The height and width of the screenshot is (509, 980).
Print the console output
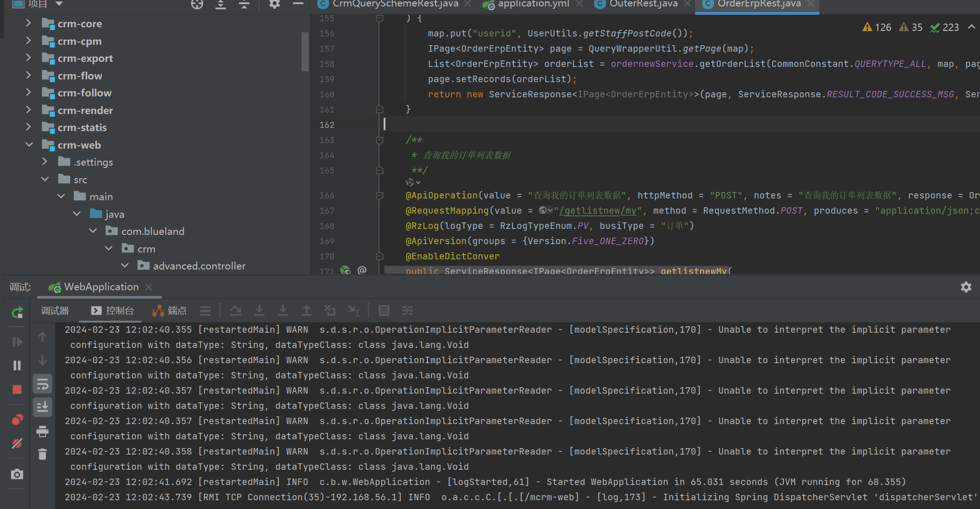pyautogui.click(x=42, y=431)
